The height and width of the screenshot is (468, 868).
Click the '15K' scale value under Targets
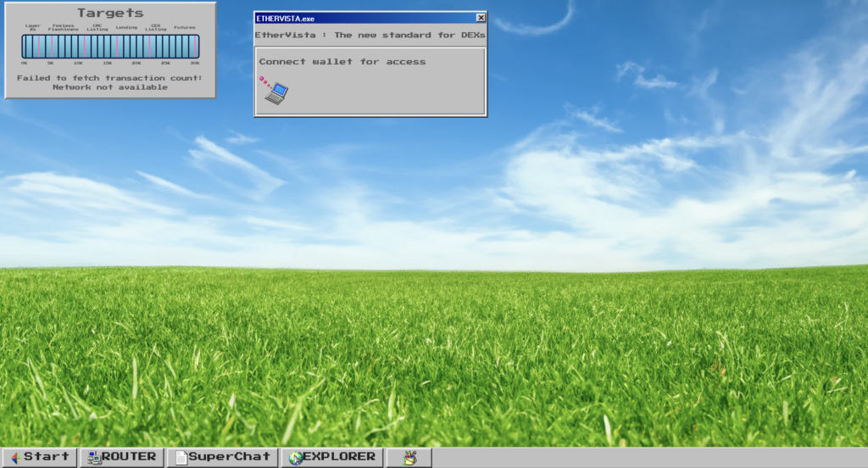coord(108,63)
